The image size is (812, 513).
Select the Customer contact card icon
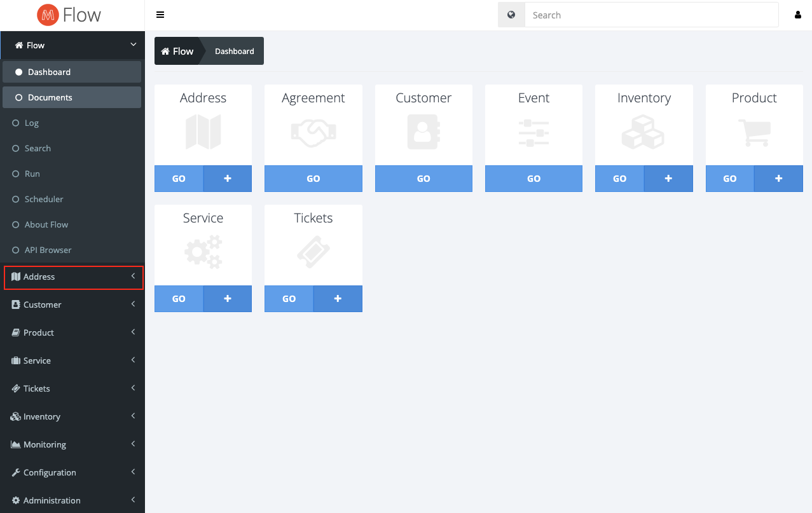pyautogui.click(x=423, y=133)
